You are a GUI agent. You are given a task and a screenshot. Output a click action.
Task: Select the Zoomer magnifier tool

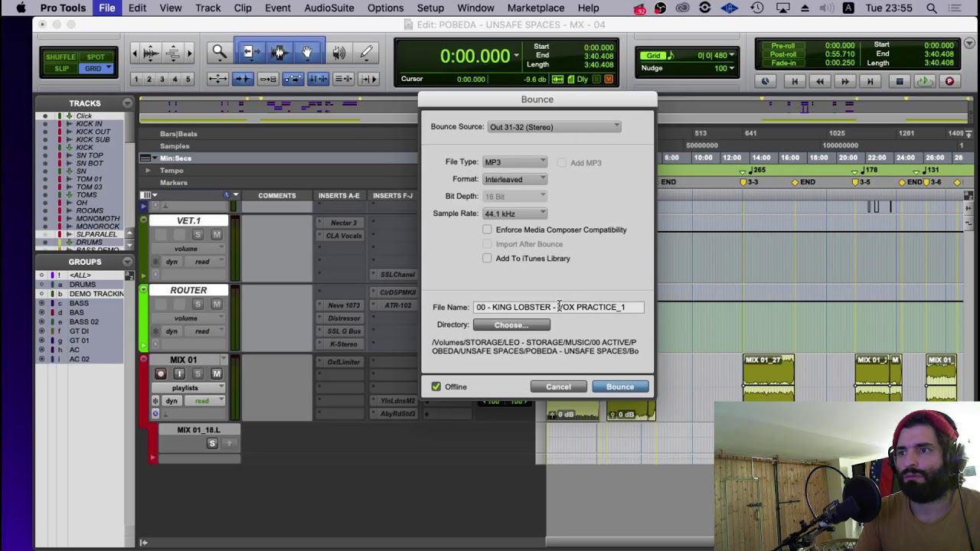pos(219,53)
